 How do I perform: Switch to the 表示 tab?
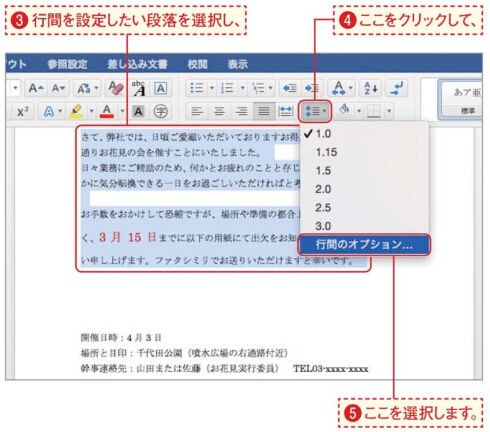(x=238, y=64)
